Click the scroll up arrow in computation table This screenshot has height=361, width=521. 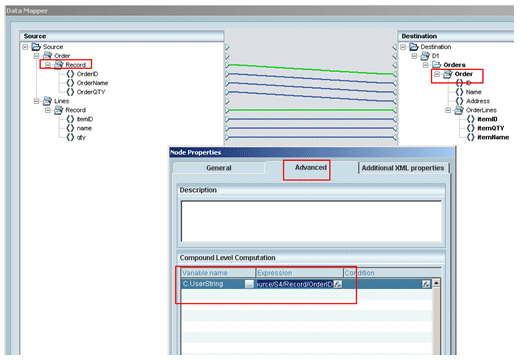point(436,283)
